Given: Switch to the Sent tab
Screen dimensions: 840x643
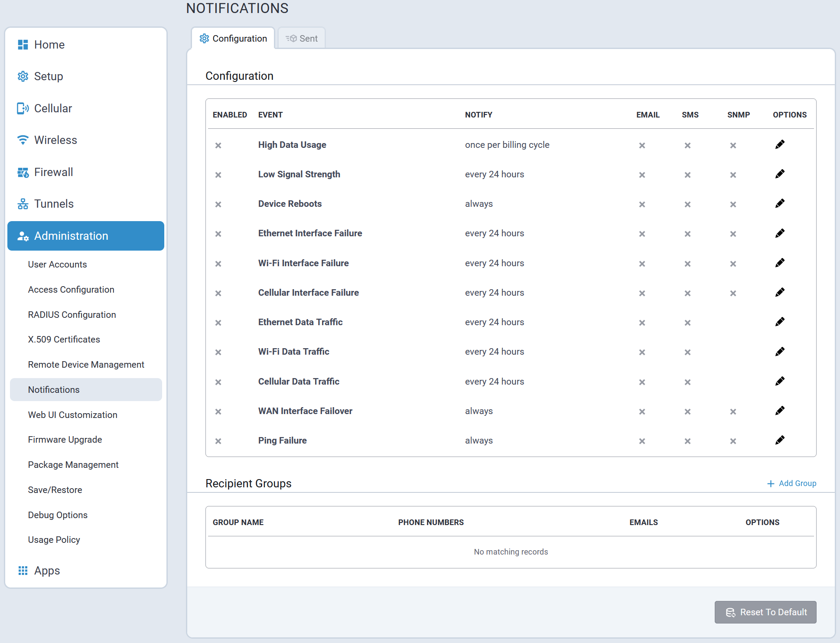Looking at the screenshot, I should pyautogui.click(x=302, y=39).
